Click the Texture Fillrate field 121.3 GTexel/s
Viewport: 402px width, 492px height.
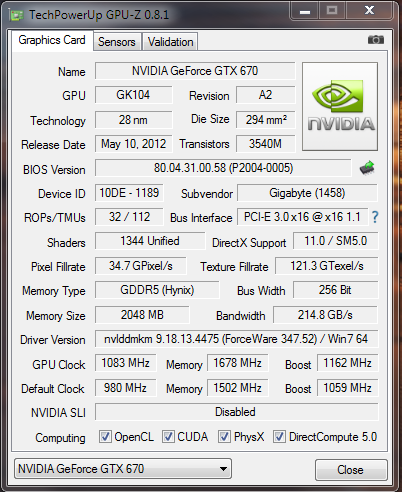tap(327, 266)
